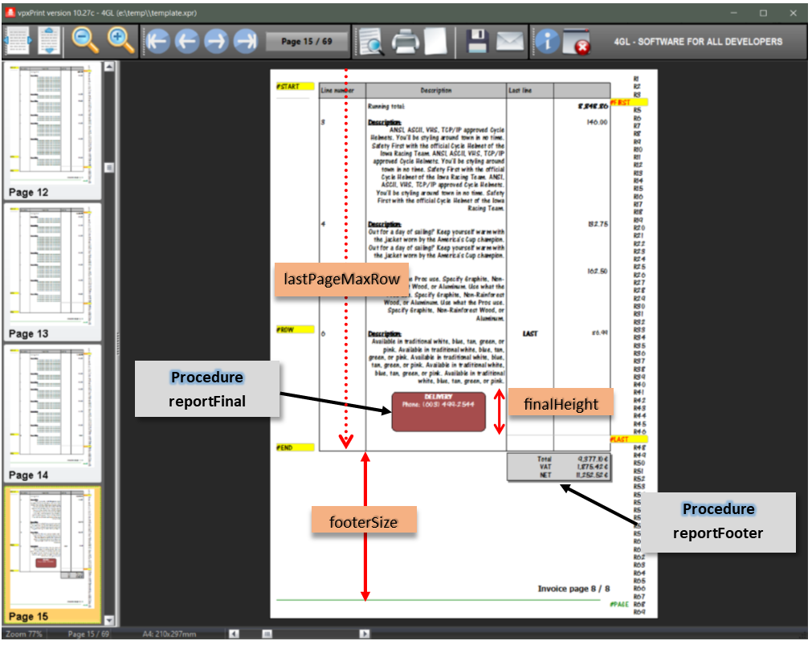Image resolution: width=812 pixels, height=645 pixels.
Task: Go to the previous page
Action: pyautogui.click(x=187, y=42)
